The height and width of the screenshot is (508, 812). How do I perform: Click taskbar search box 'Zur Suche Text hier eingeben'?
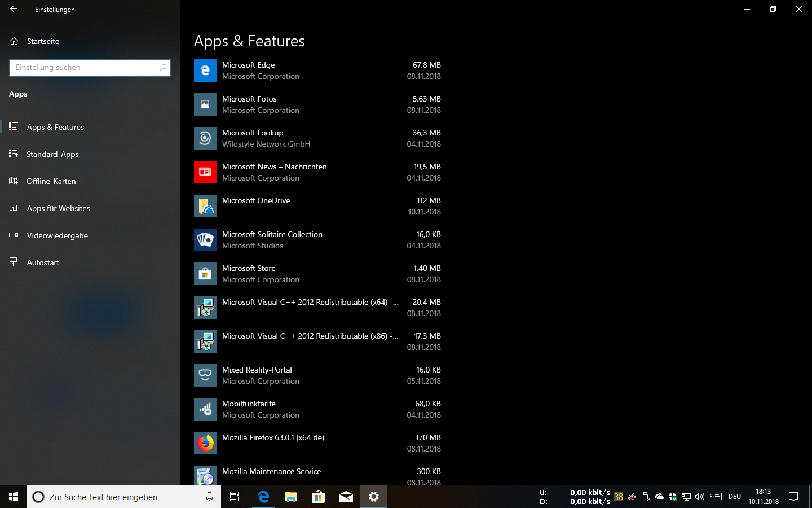124,497
